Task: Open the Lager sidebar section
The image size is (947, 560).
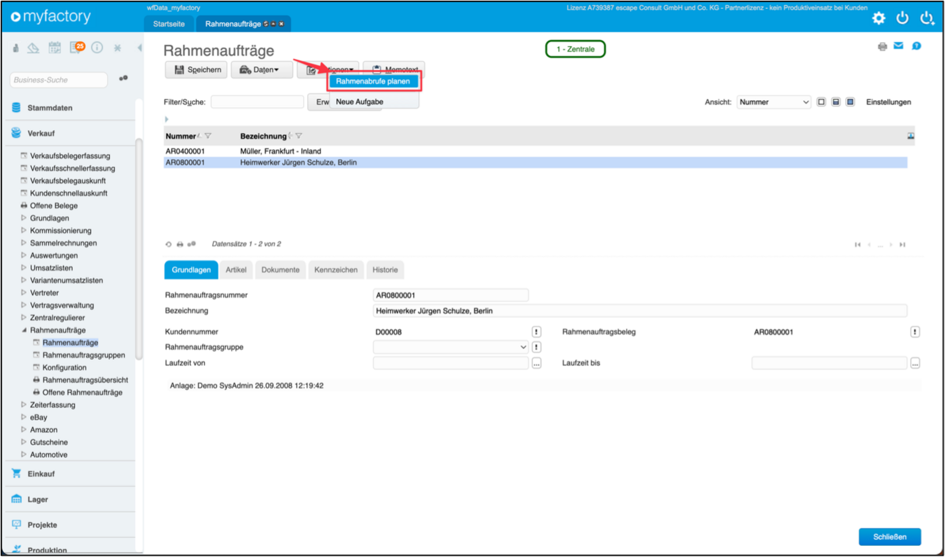Action: 37,500
